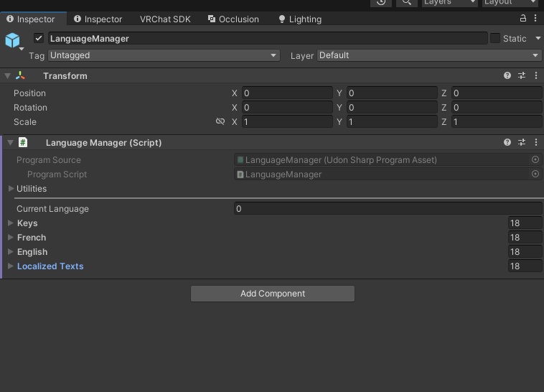Click the Rotation X field
The image size is (544, 392).
point(287,107)
